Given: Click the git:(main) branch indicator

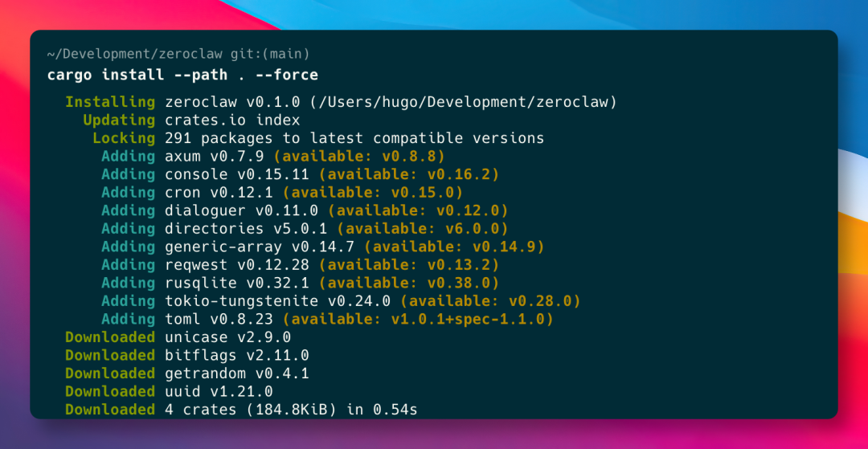Looking at the screenshot, I should point(268,55).
